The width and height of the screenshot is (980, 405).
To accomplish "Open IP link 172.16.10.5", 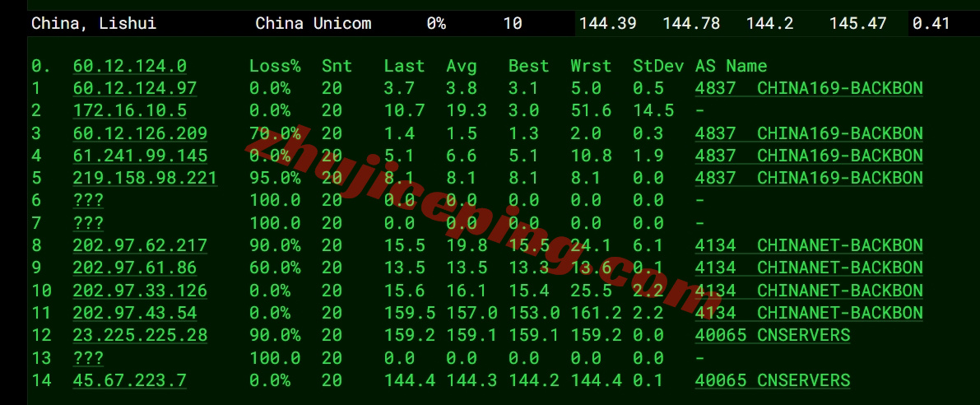I will [129, 111].
